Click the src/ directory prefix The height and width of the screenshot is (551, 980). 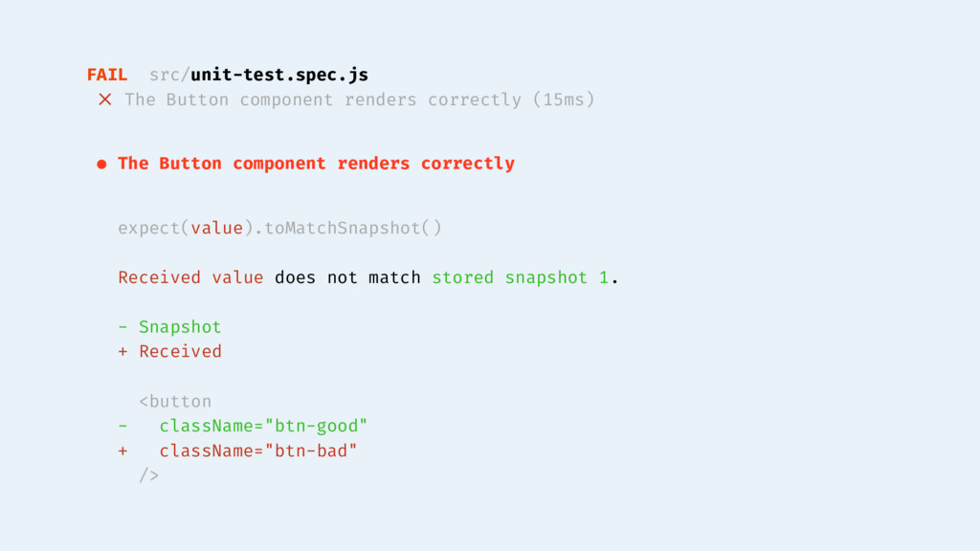tap(169, 76)
